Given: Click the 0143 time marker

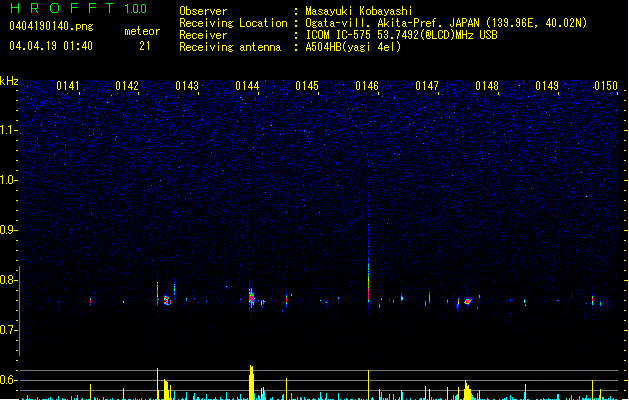Looking at the screenshot, I should coord(187,86).
